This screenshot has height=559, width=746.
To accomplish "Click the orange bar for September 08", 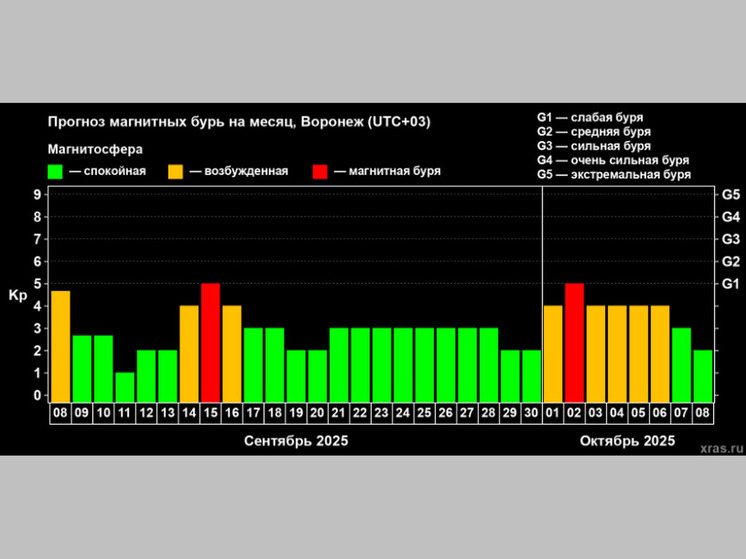I will 61,345.
